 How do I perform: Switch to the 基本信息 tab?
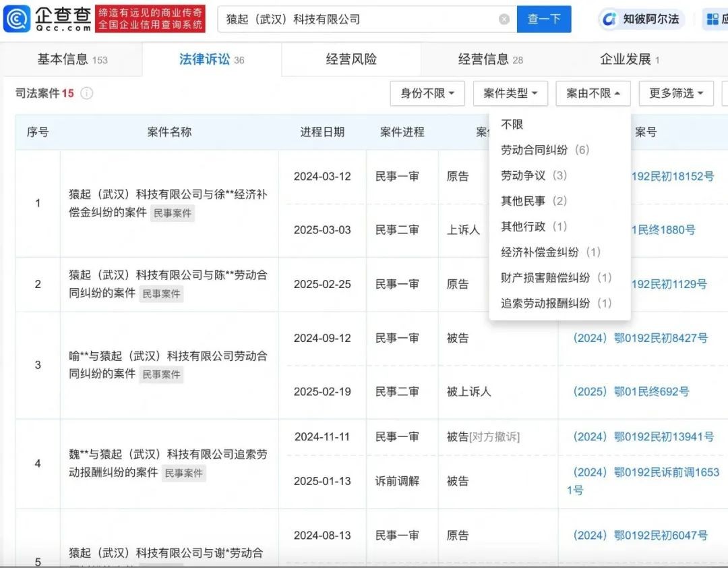point(71,60)
